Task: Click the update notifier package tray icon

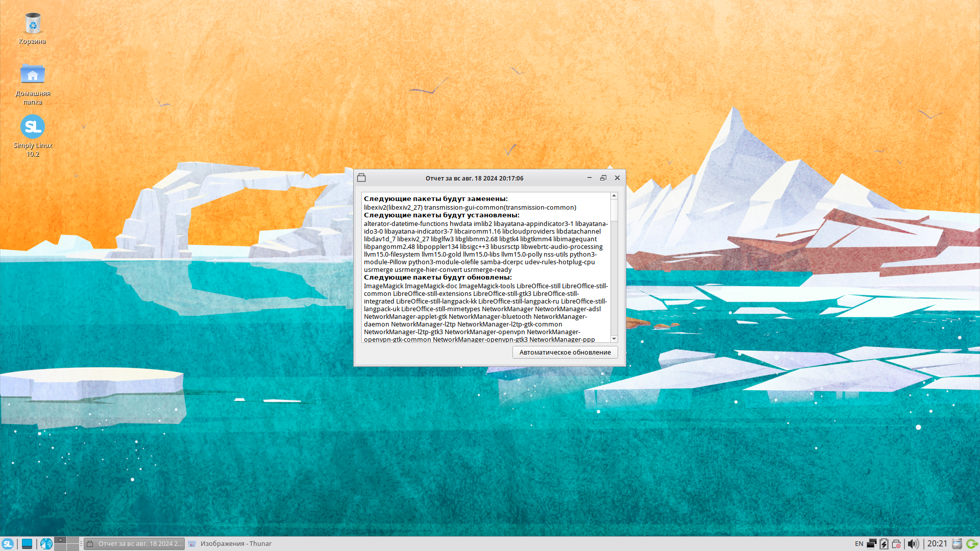Action: [896, 544]
